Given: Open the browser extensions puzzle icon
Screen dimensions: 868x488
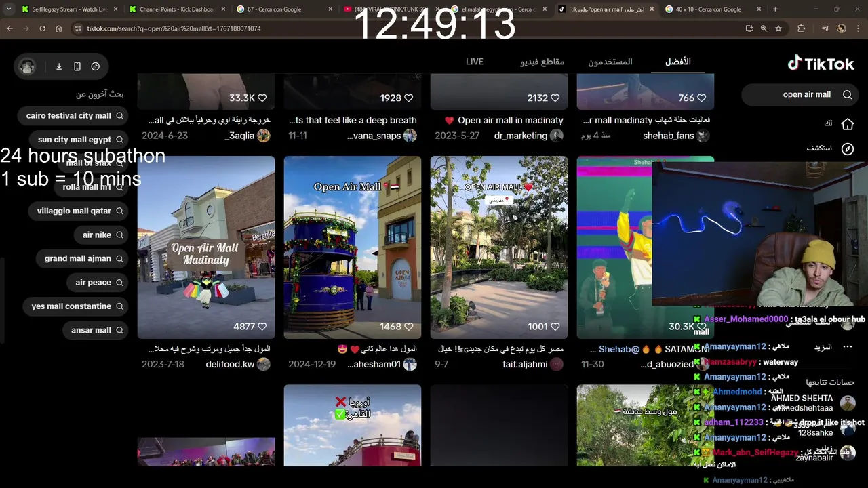Looking at the screenshot, I should click(x=802, y=28).
